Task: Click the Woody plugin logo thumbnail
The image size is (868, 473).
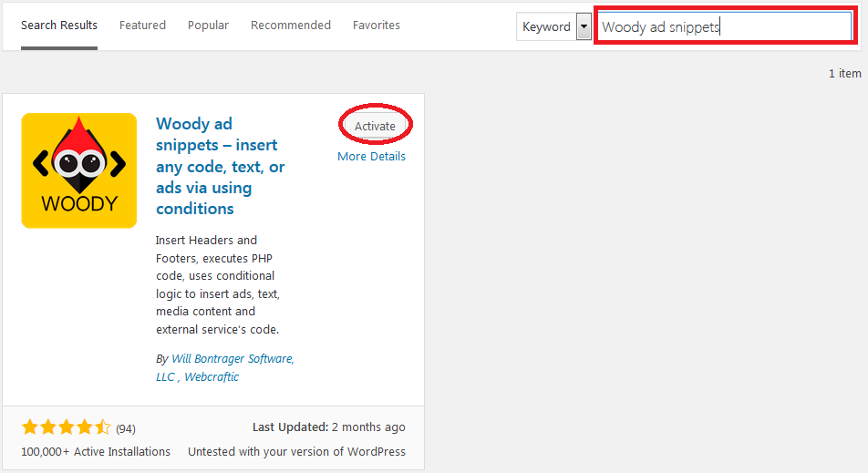Action: pos(79,170)
